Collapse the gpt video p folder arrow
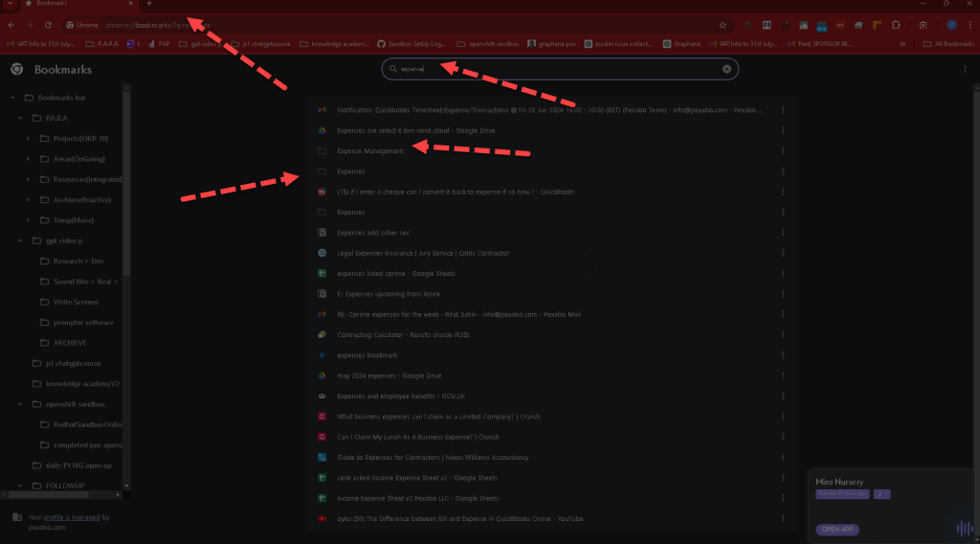The image size is (980, 544). [x=20, y=240]
